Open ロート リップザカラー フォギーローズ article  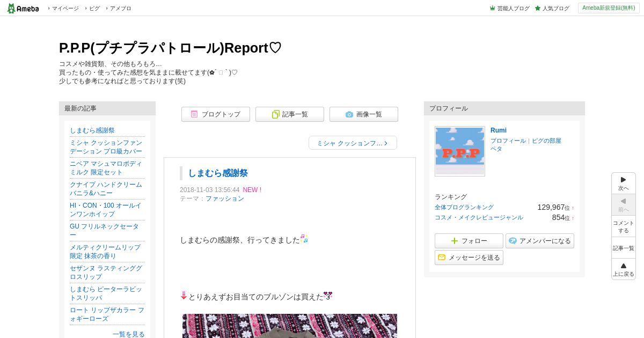[107, 314]
